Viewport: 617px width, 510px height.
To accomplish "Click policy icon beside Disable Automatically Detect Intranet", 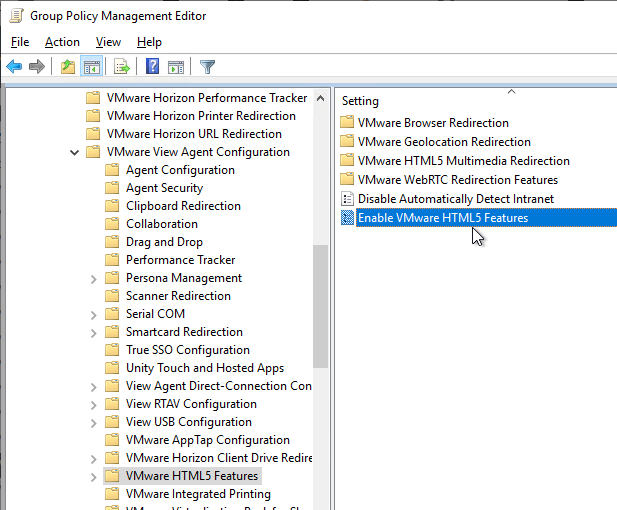I will pyautogui.click(x=347, y=199).
